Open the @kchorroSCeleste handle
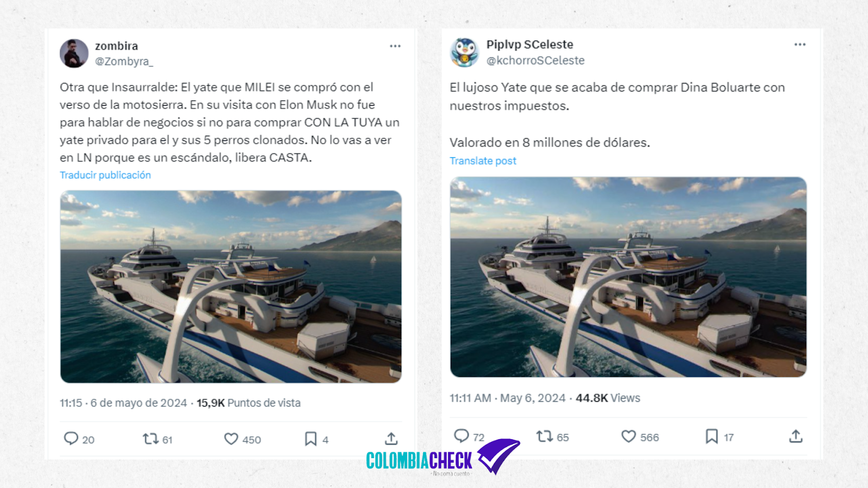This screenshot has width=868, height=488. click(535, 60)
